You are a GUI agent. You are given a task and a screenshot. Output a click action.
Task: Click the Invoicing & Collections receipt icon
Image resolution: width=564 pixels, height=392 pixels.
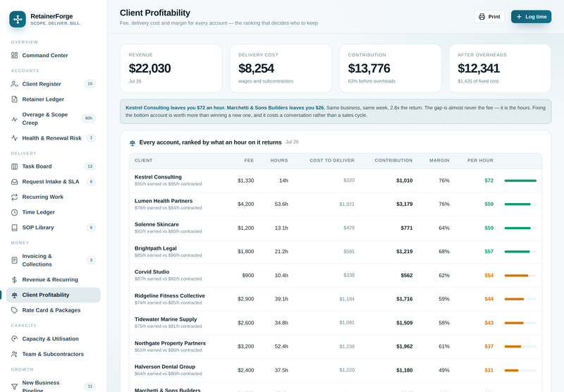coord(14,260)
